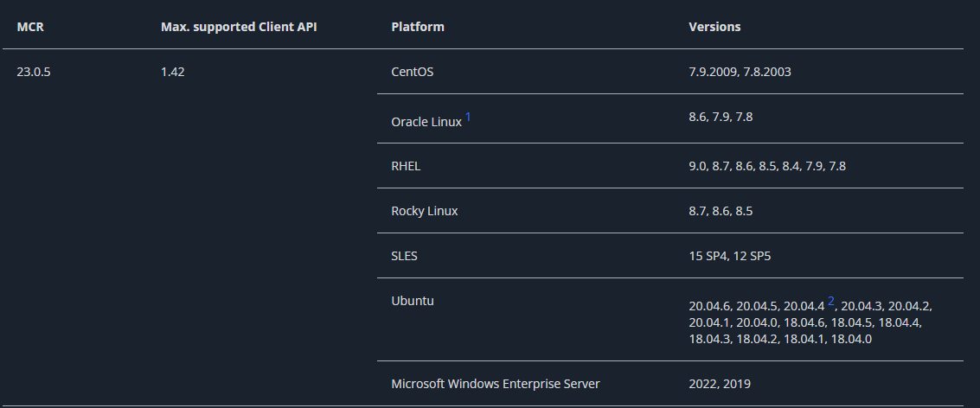
Task: Click the Ubuntu platform cell
Action: click(x=413, y=301)
